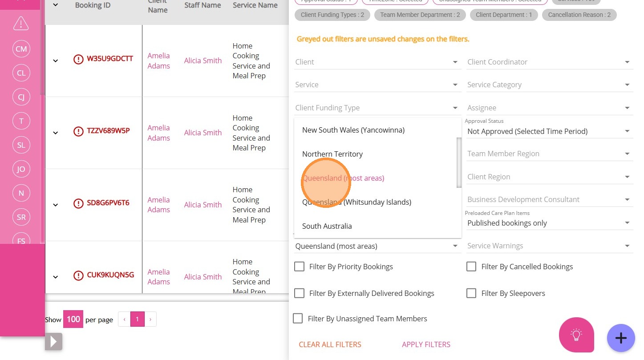
Task: Expand the Service Category dropdown
Action: click(x=549, y=85)
